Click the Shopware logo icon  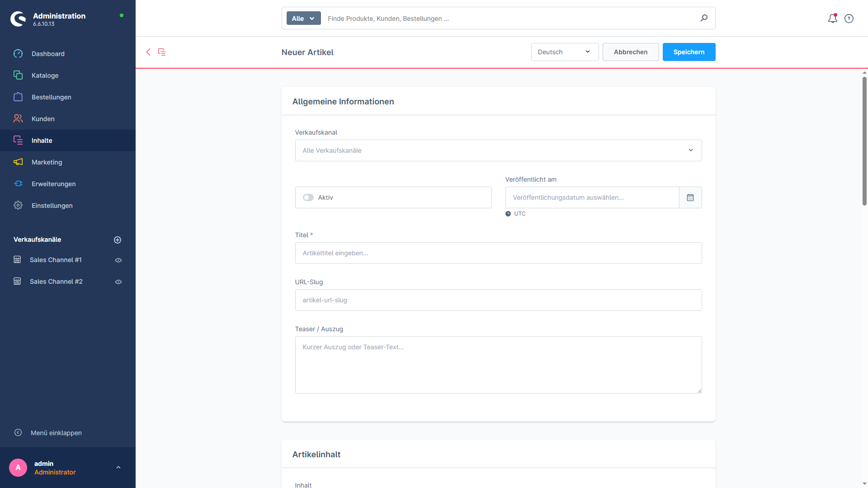click(18, 19)
